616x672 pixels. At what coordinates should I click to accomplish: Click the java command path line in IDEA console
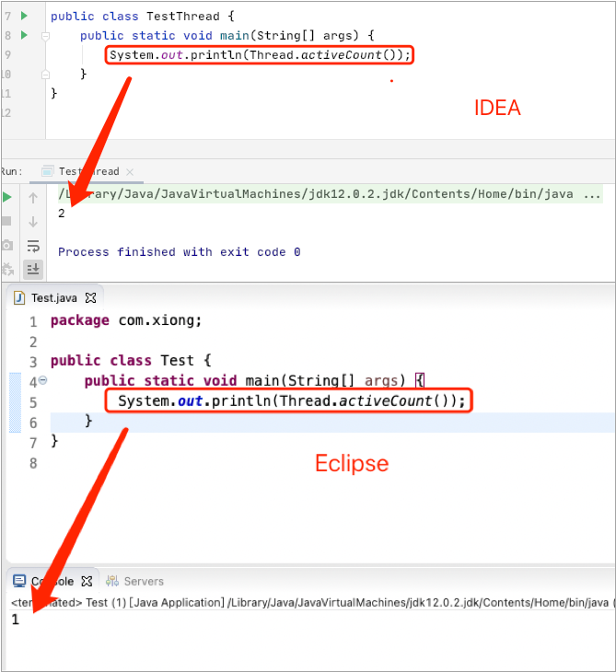330,194
